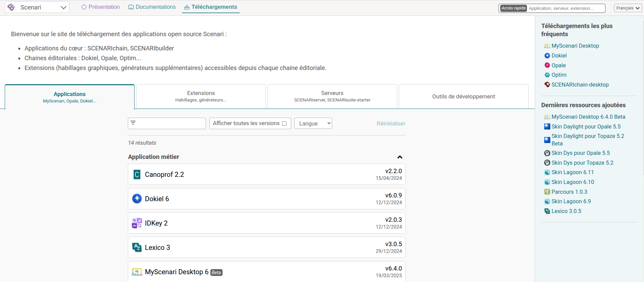Click icon beside Skin Daylight pour Topaze 5.2
Image resolution: width=644 pixels, height=282 pixels.
[x=547, y=140]
